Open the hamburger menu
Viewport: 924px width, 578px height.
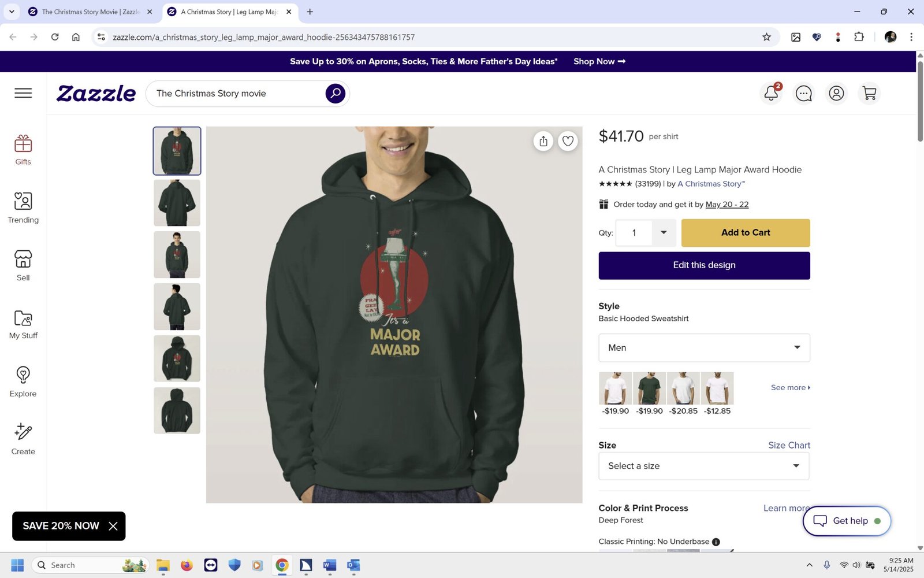tap(23, 93)
